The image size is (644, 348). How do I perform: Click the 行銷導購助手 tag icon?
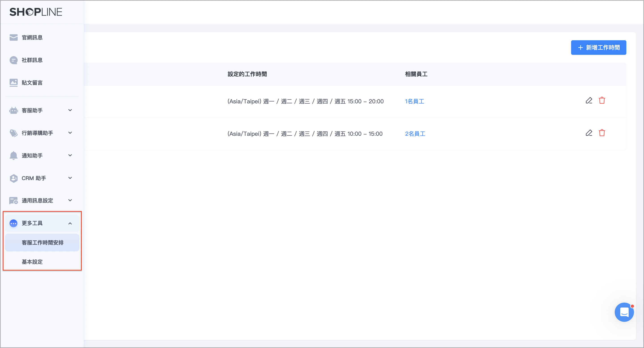(13, 133)
